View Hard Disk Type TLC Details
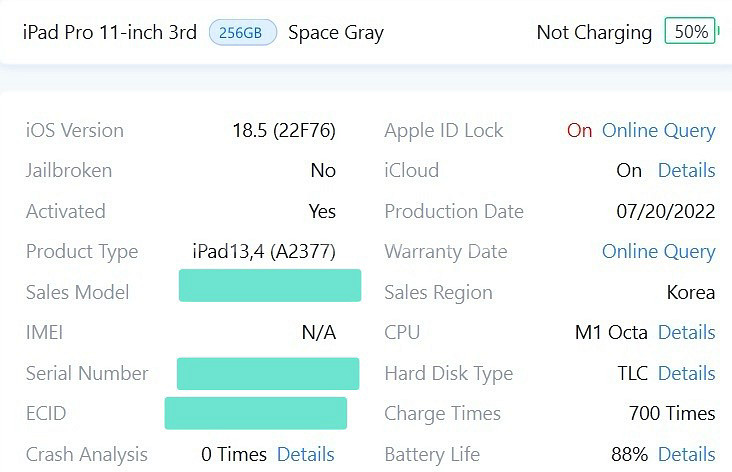This screenshot has height=472, width=732. point(686,373)
